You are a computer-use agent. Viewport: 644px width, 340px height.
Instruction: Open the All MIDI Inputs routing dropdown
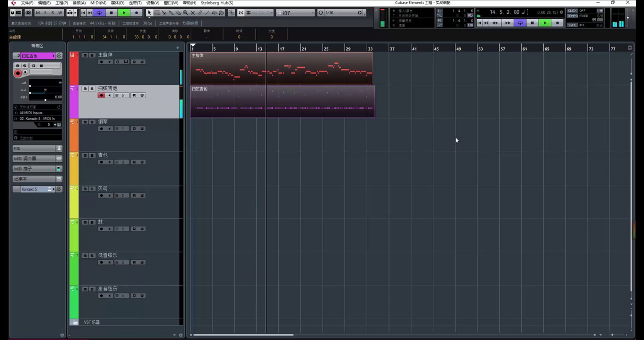click(38, 113)
